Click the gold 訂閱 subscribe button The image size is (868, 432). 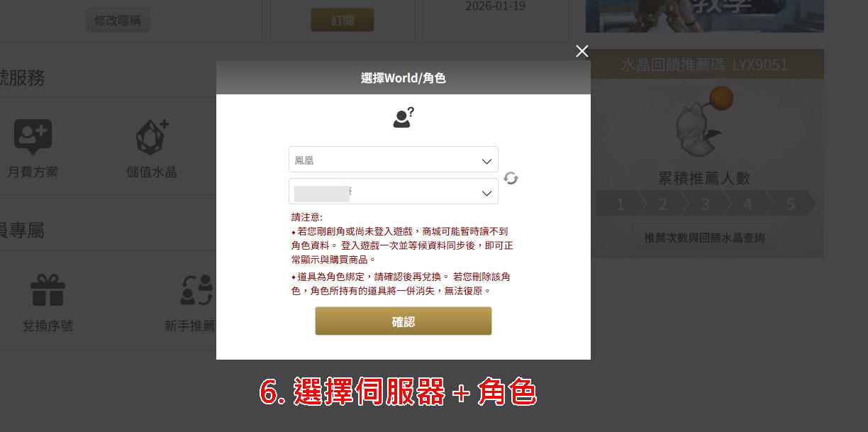point(343,20)
